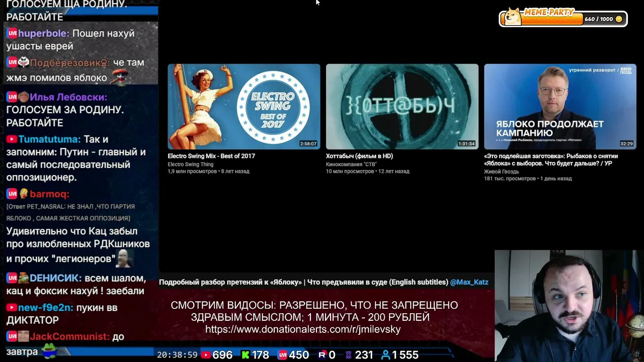This screenshot has width=644, height=362.
Task: Click the 32:29 duration badge
Action: click(x=626, y=144)
